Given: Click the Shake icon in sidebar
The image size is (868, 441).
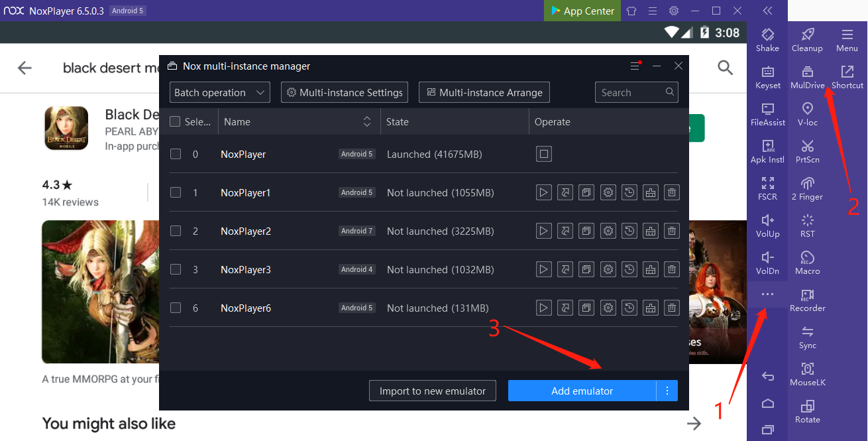Looking at the screenshot, I should point(767,40).
